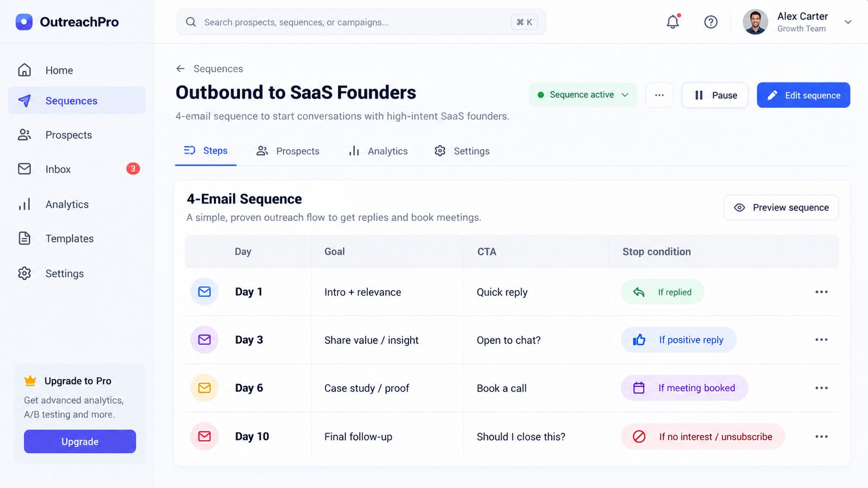Open Prospects in the sidebar
The height and width of the screenshot is (488, 868).
[x=77, y=135]
